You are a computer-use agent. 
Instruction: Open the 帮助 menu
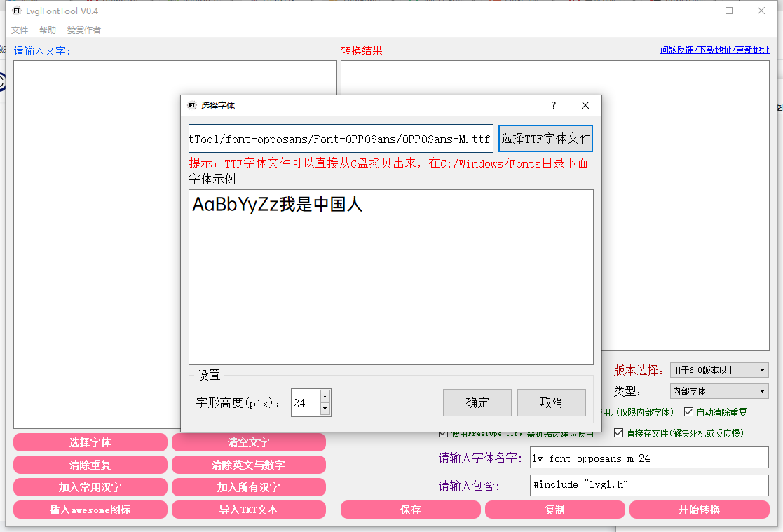[x=48, y=30]
